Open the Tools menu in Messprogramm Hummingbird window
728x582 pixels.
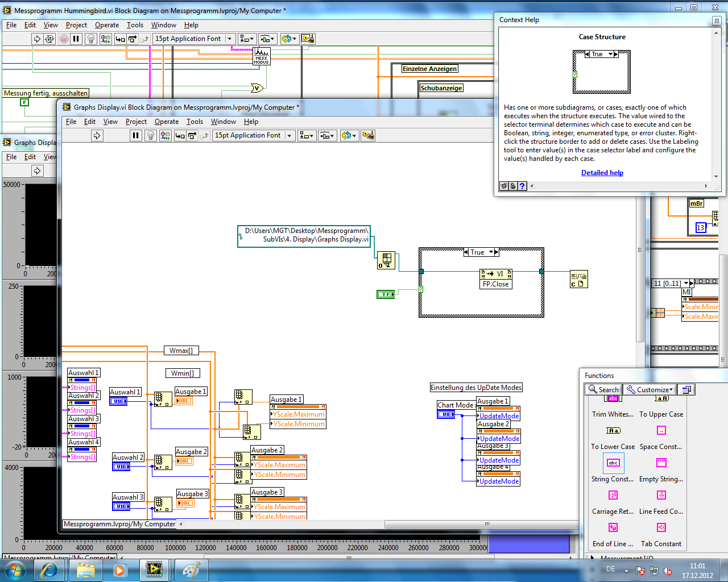click(x=135, y=25)
